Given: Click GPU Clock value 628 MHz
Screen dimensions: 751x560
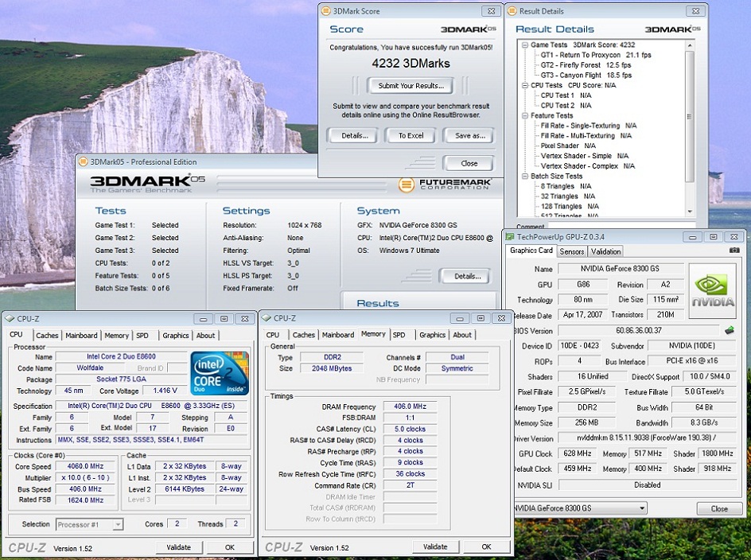Looking at the screenshot, I should (577, 453).
